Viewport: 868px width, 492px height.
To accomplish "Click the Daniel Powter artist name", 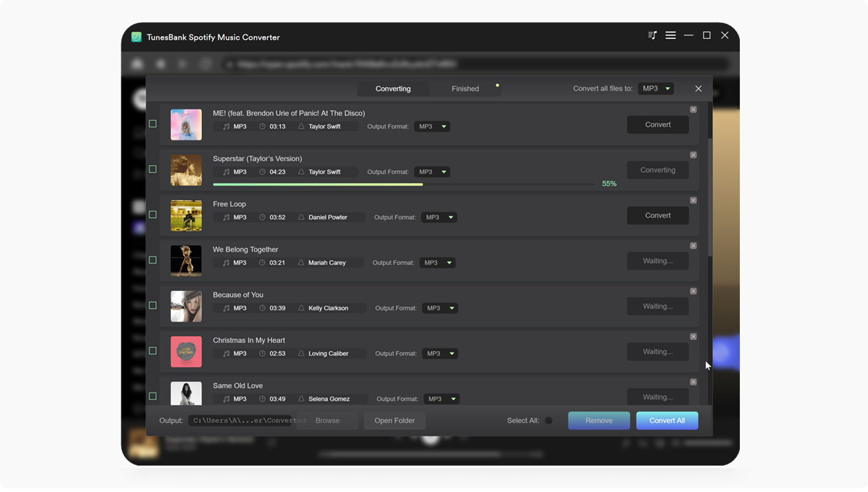I will point(328,217).
